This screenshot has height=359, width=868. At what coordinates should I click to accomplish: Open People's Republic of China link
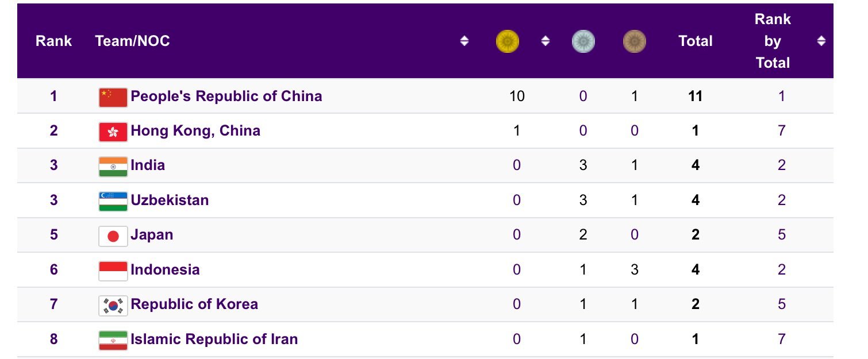pyautogui.click(x=226, y=96)
